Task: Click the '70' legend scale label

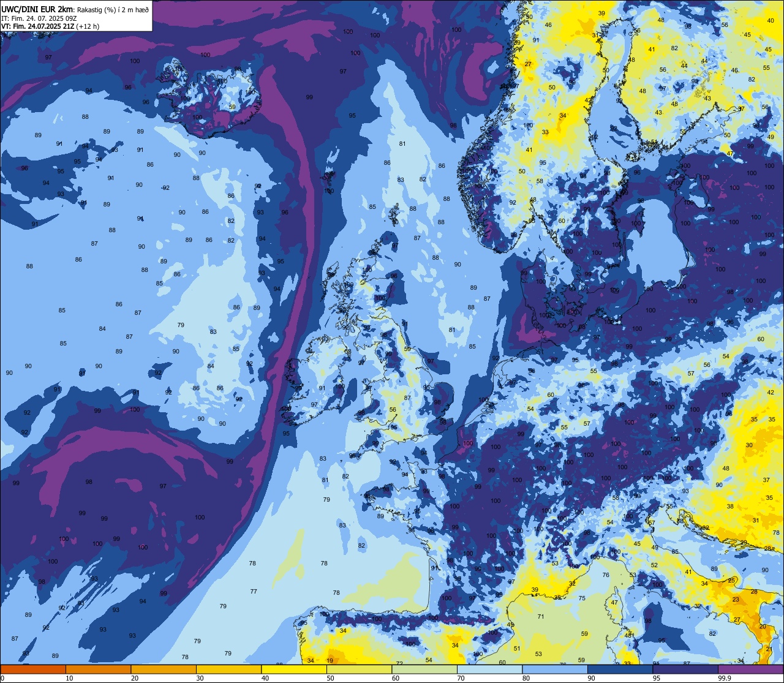Action: pyautogui.click(x=461, y=678)
